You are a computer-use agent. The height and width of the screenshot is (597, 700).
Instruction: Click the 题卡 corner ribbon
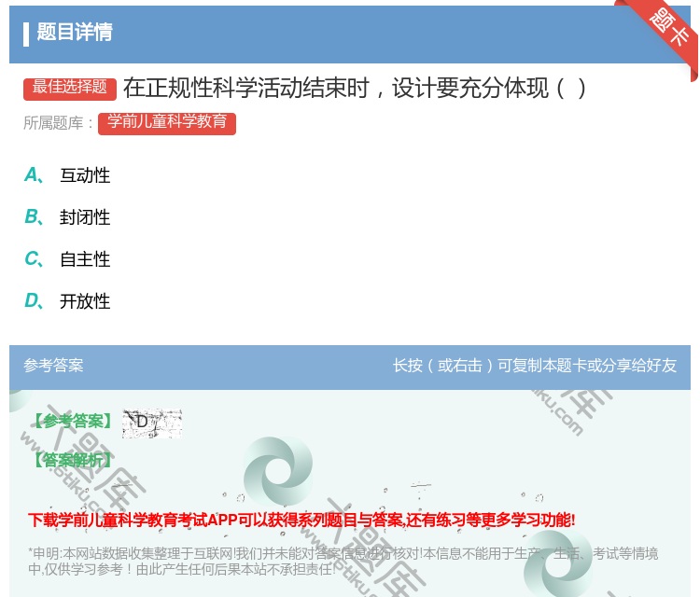pos(667,30)
